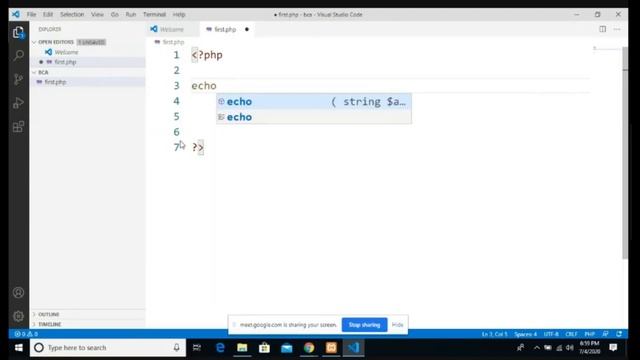Viewport: 640px width, 360px height.
Task: Open the File menu
Action: coord(31,14)
